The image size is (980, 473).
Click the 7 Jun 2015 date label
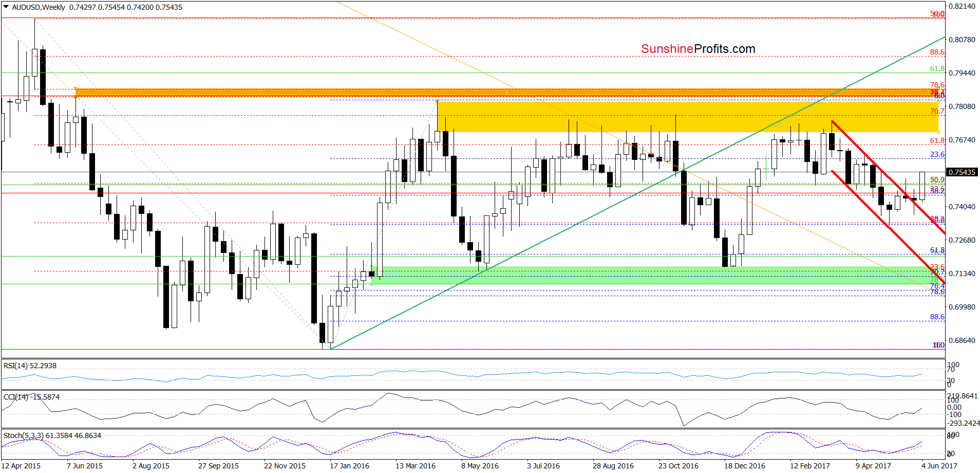click(85, 466)
